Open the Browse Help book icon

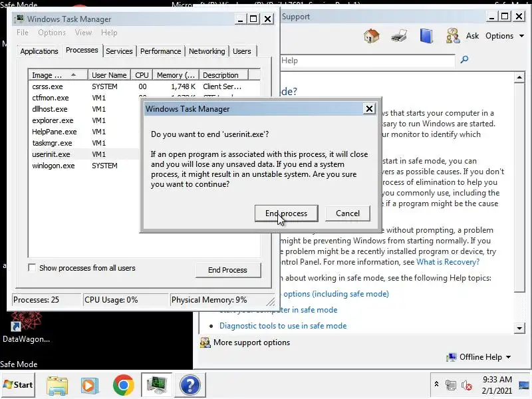pos(426,36)
